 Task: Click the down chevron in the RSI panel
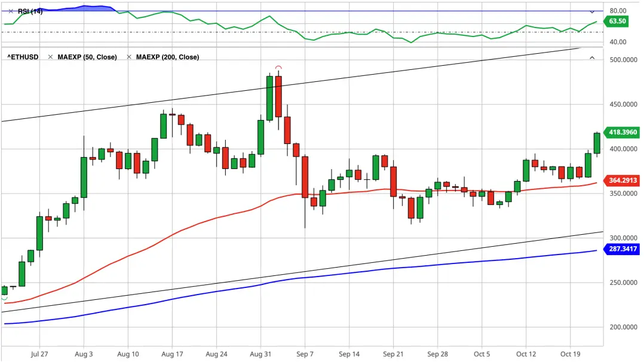coord(592,11)
